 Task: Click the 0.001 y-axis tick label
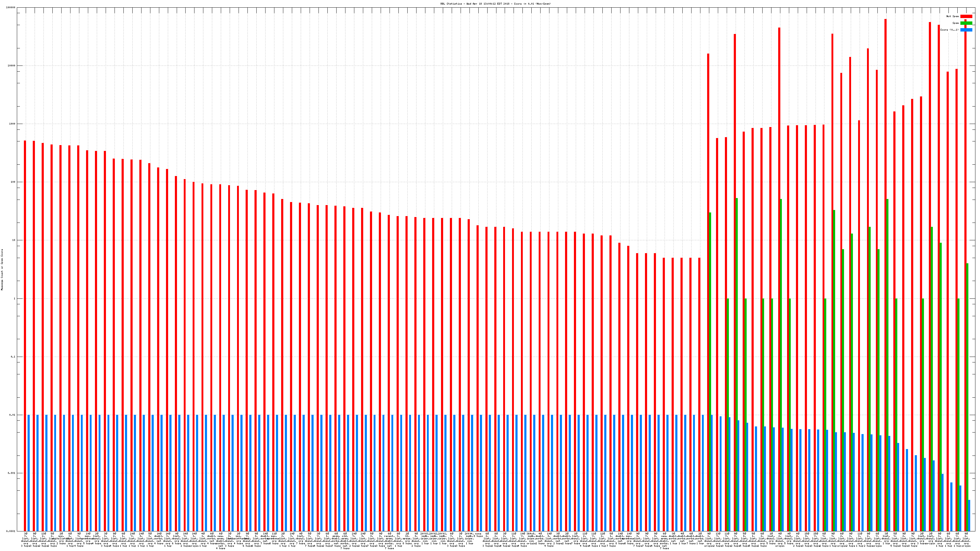pos(11,473)
